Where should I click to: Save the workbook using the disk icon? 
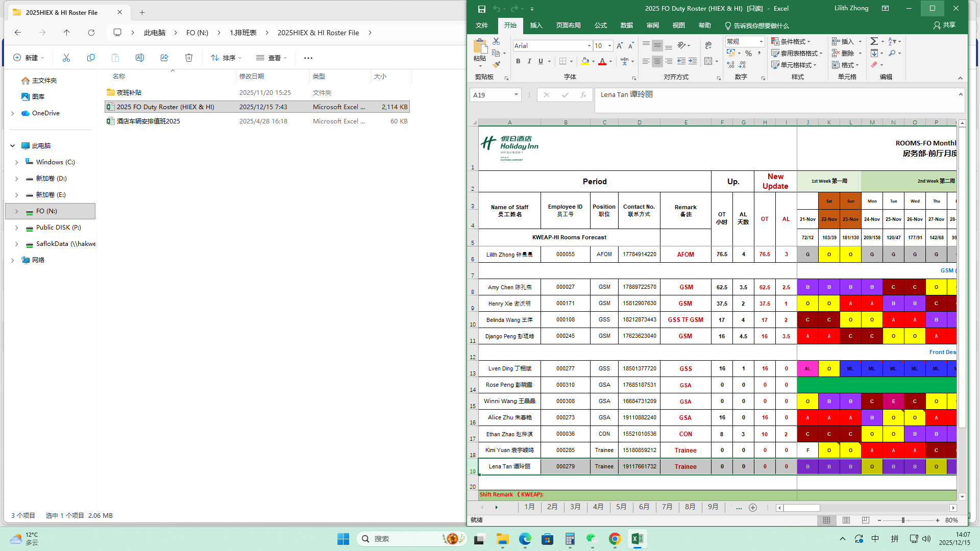coord(481,9)
